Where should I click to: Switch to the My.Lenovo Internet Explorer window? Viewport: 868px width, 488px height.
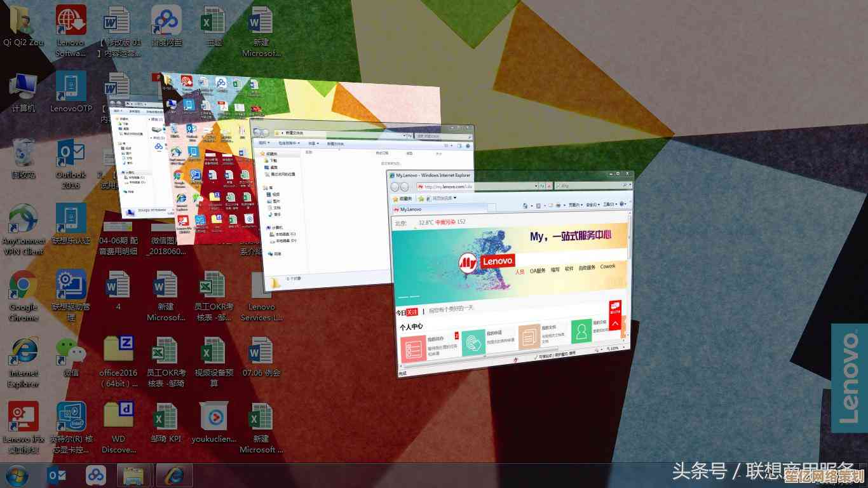(x=508, y=175)
